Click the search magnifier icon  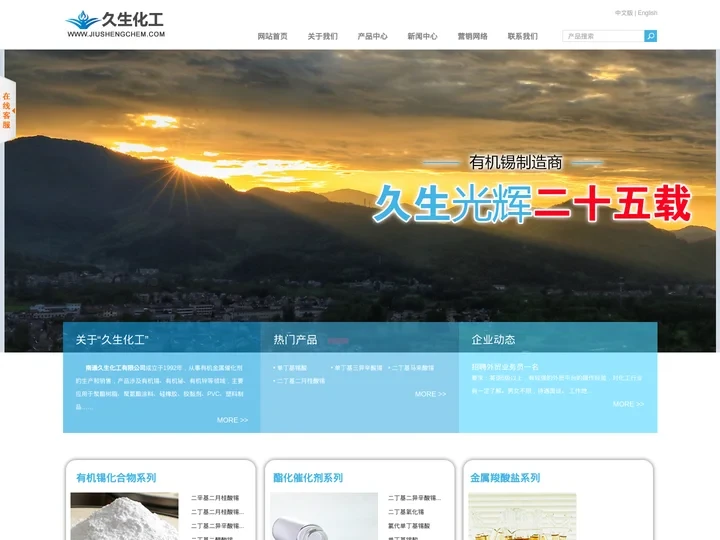(x=650, y=36)
